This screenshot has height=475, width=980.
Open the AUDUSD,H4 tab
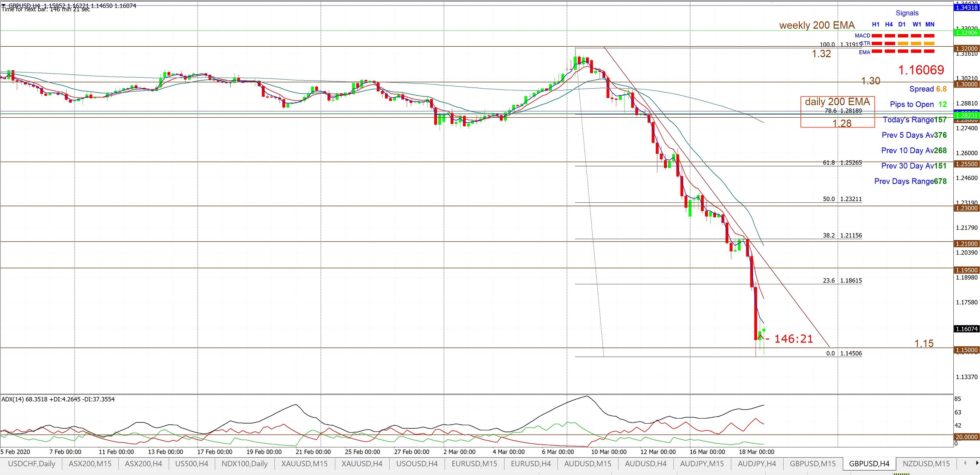point(646,464)
